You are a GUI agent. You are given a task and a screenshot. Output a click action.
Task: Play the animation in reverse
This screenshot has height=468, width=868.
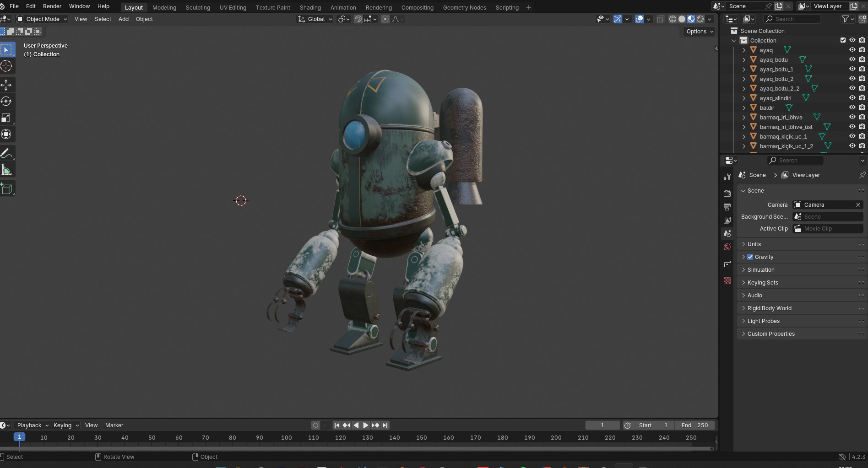tap(356, 425)
